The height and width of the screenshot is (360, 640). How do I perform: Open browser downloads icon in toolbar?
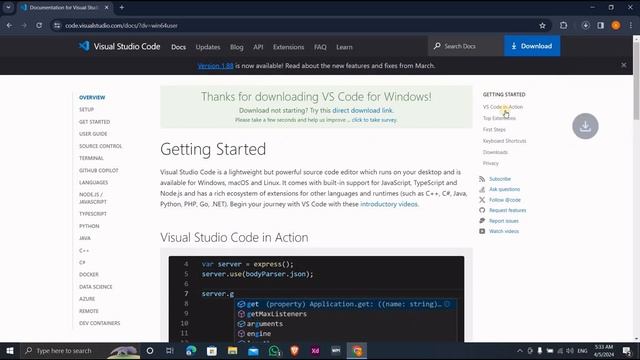(x=585, y=25)
